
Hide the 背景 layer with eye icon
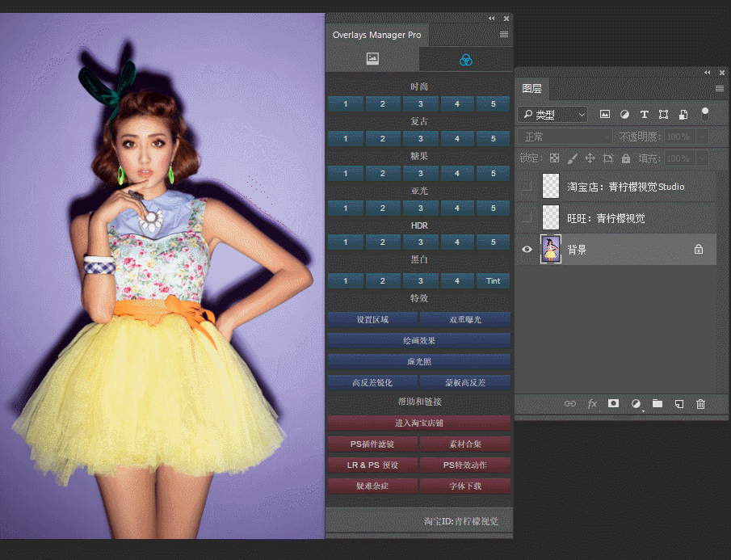[x=527, y=250]
